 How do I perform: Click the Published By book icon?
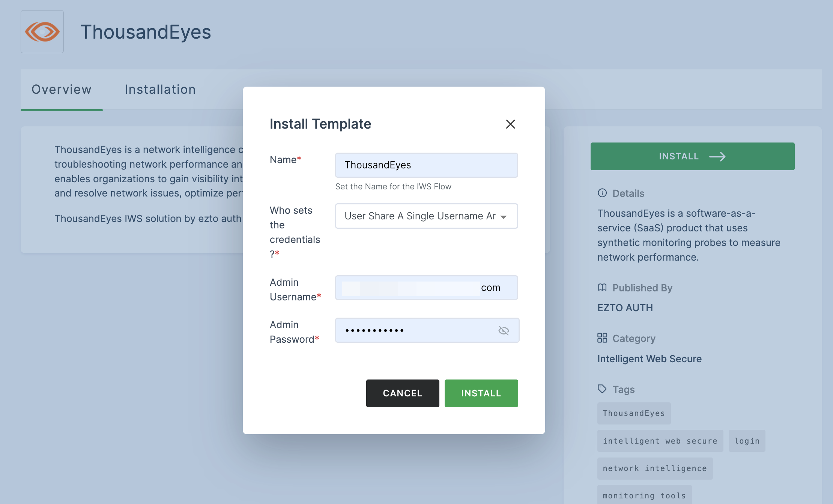602,288
